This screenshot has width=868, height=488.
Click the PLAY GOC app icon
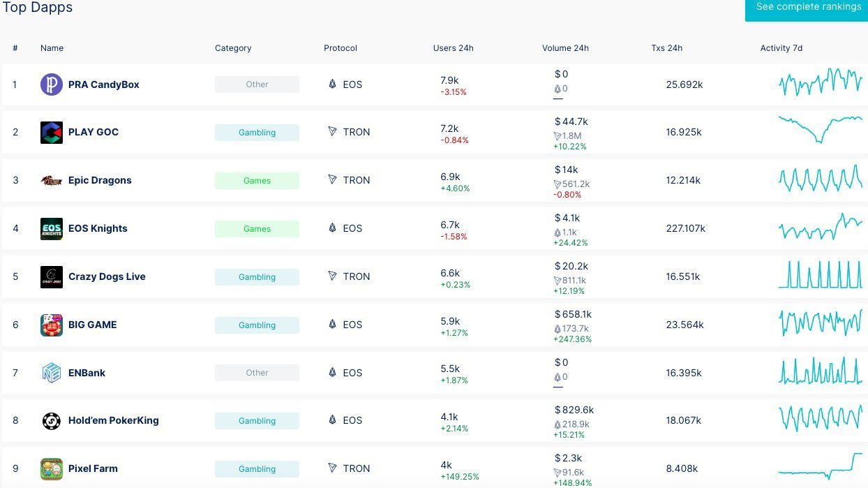(52, 132)
